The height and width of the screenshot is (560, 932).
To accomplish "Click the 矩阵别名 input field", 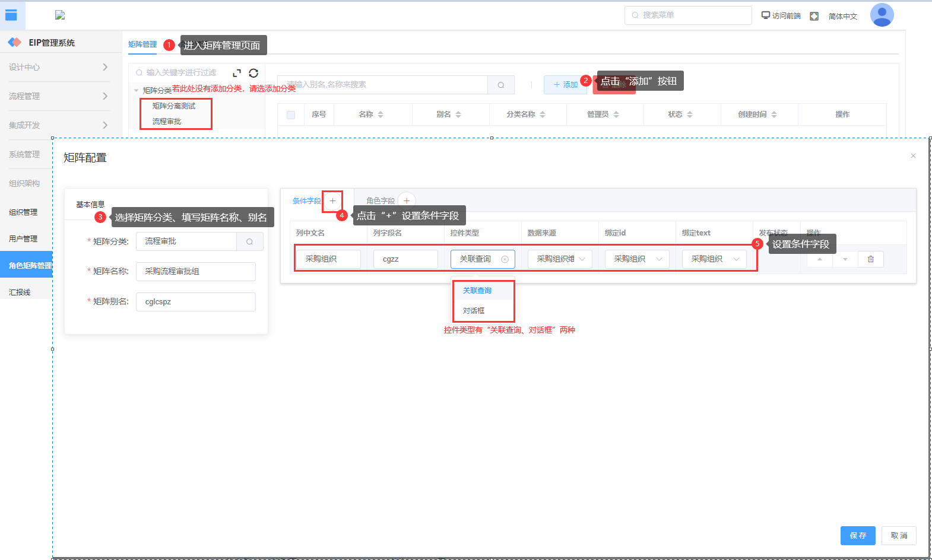I will click(196, 302).
